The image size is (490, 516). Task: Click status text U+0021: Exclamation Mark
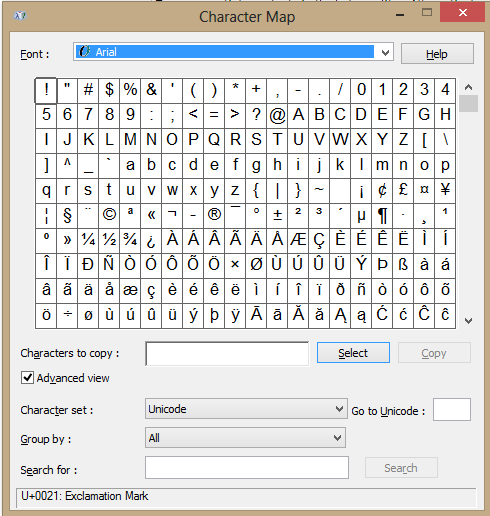[x=85, y=496]
